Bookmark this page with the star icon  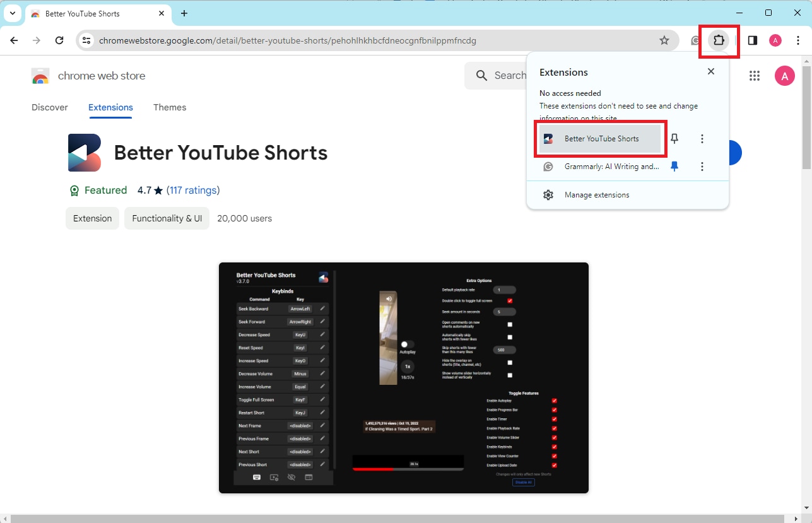[664, 40]
